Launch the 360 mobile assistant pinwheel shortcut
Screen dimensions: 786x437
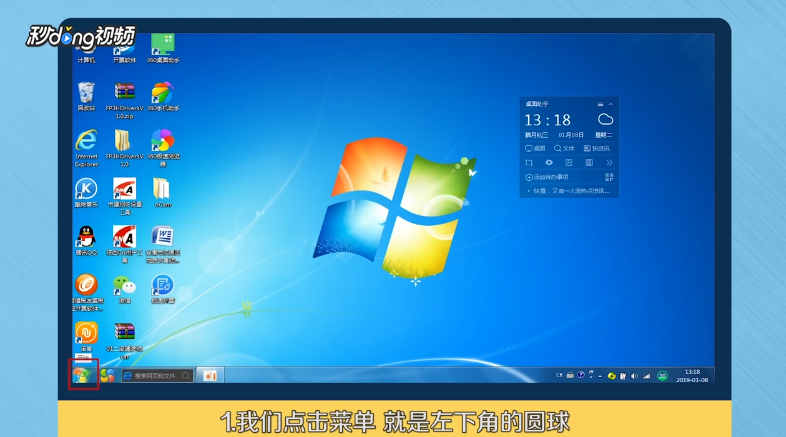click(x=163, y=97)
